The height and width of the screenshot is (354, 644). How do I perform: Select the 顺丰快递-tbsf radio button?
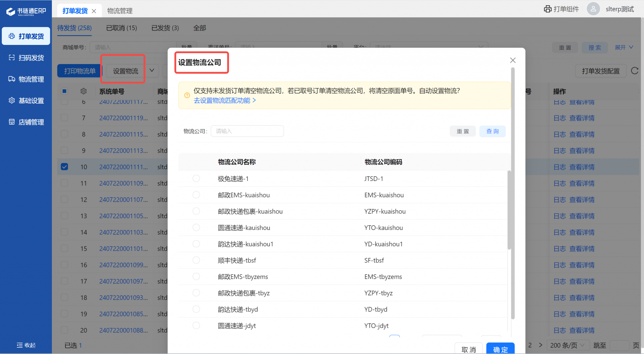(196, 260)
